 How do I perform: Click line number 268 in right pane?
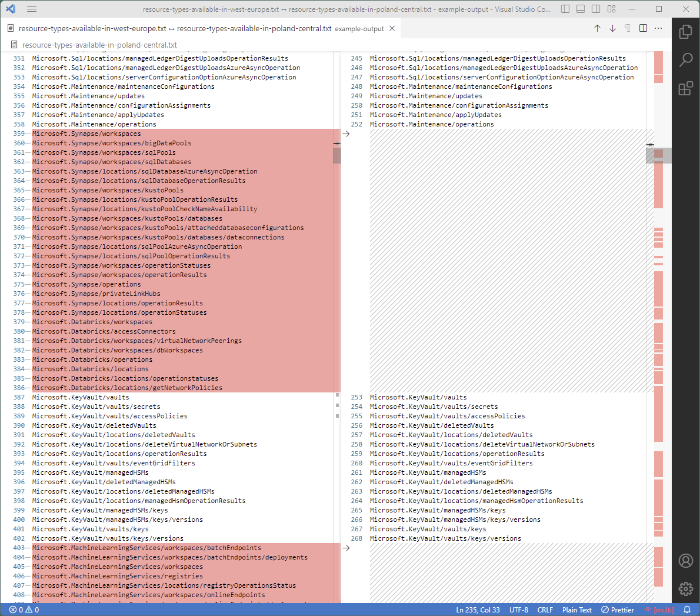click(356, 539)
